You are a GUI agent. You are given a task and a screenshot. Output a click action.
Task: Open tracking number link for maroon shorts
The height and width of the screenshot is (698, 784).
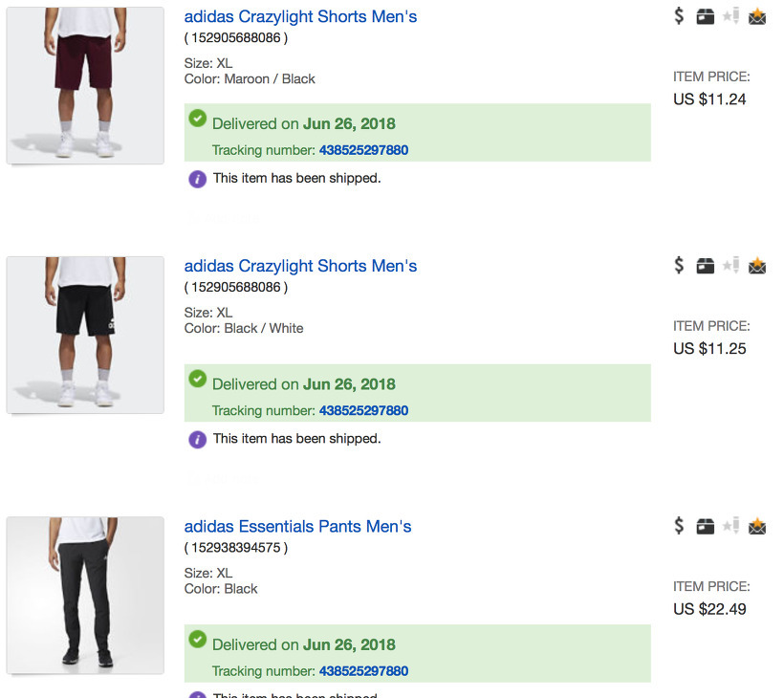pos(363,150)
